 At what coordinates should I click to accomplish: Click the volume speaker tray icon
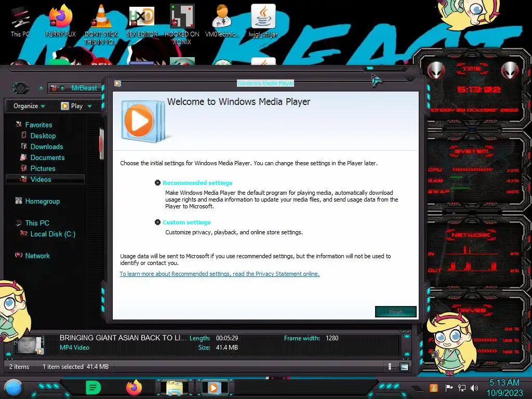[474, 388]
